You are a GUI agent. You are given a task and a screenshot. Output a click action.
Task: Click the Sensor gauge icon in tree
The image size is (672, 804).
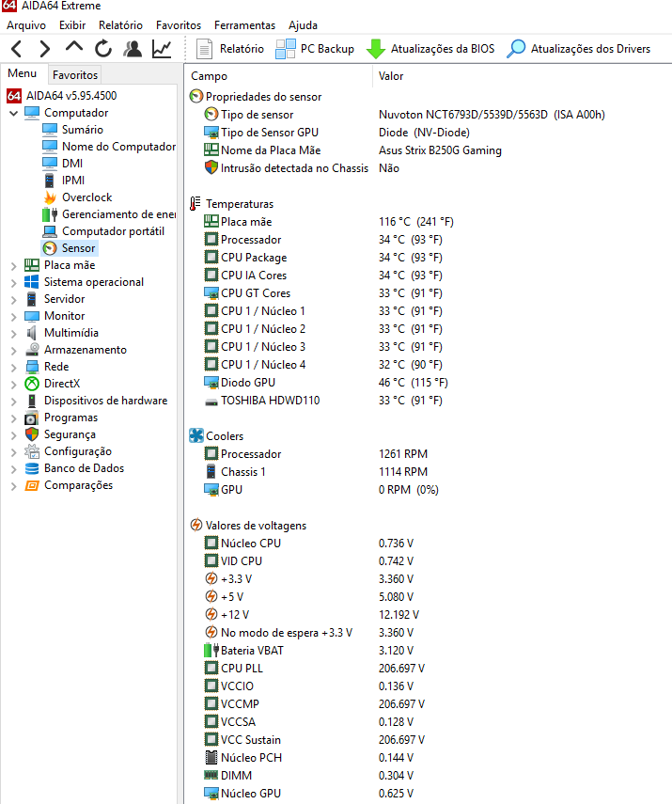[x=50, y=248]
